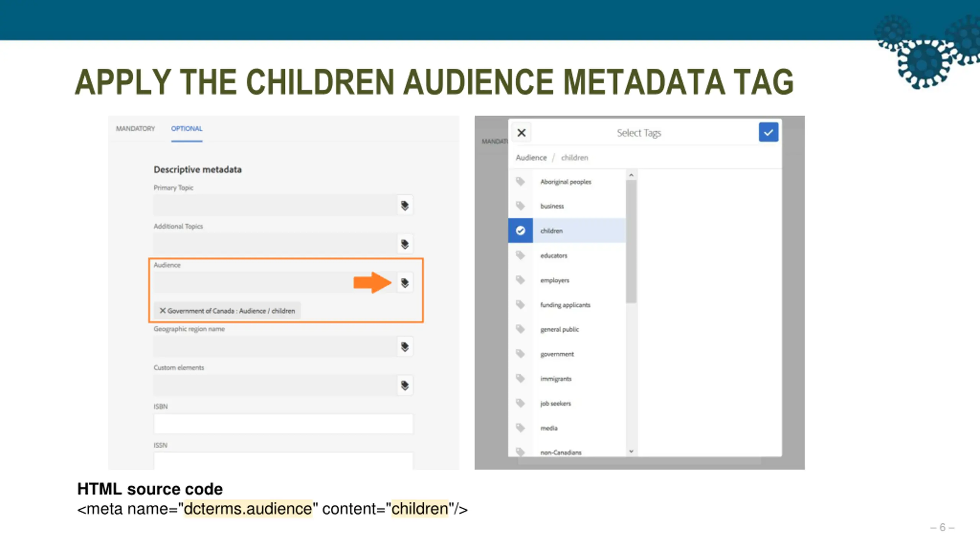
Task: Open tag picker for Geographic region name
Action: 405,347
